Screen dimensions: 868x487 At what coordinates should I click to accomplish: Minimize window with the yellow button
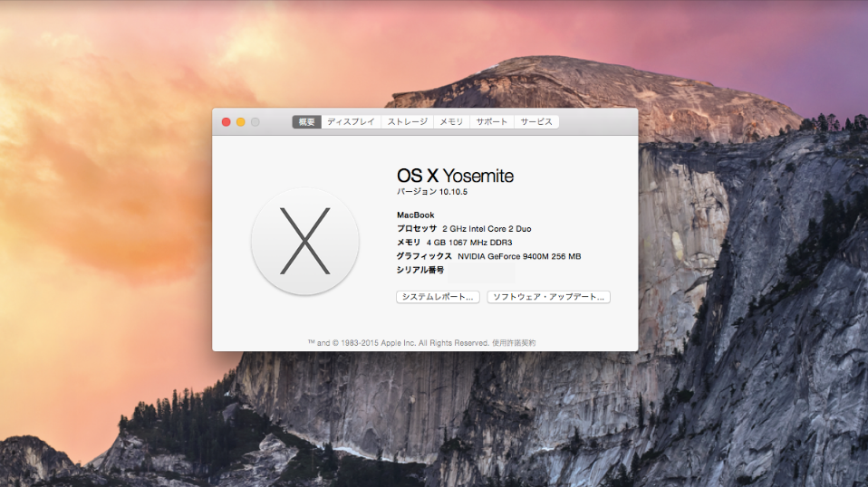coord(241,121)
